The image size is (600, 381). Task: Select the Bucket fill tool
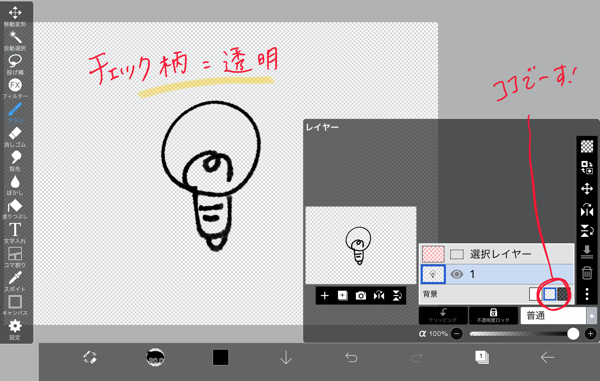[15, 209]
